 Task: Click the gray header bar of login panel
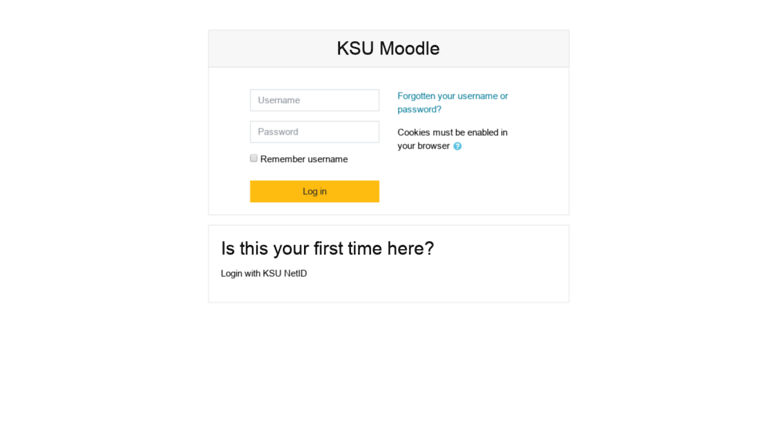(x=388, y=49)
